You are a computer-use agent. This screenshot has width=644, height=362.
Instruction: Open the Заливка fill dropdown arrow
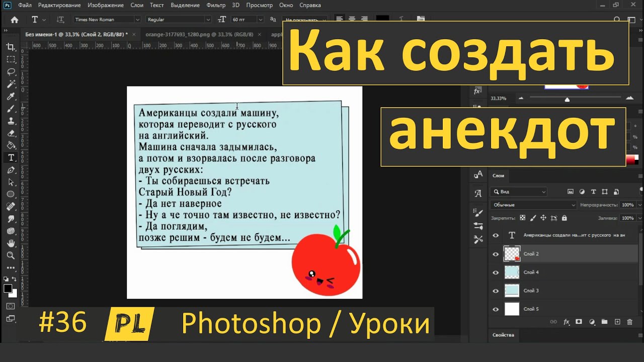point(639,218)
